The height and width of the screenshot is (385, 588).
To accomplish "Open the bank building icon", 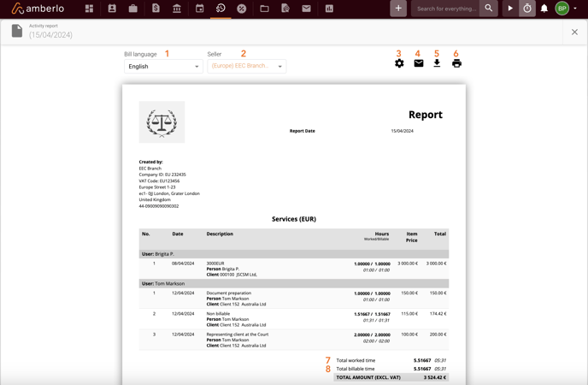I will (177, 9).
